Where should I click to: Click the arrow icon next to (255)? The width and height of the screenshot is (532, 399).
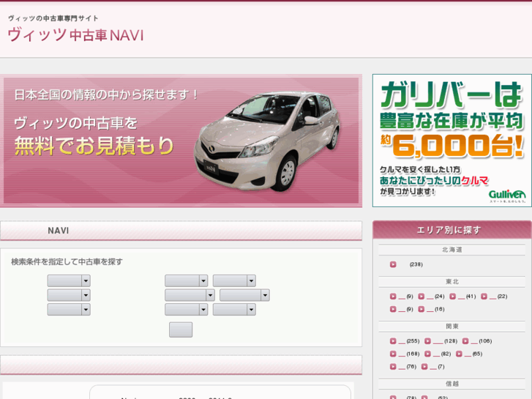(393, 341)
